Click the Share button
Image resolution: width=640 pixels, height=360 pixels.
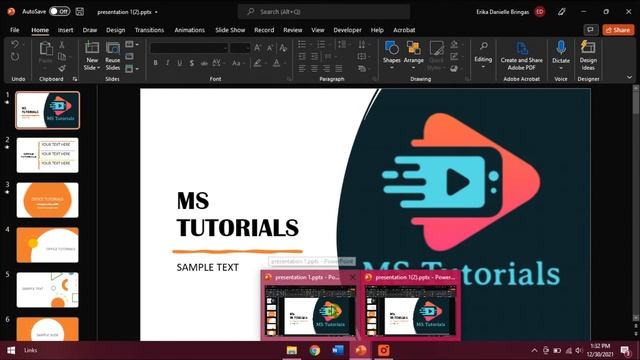click(618, 30)
